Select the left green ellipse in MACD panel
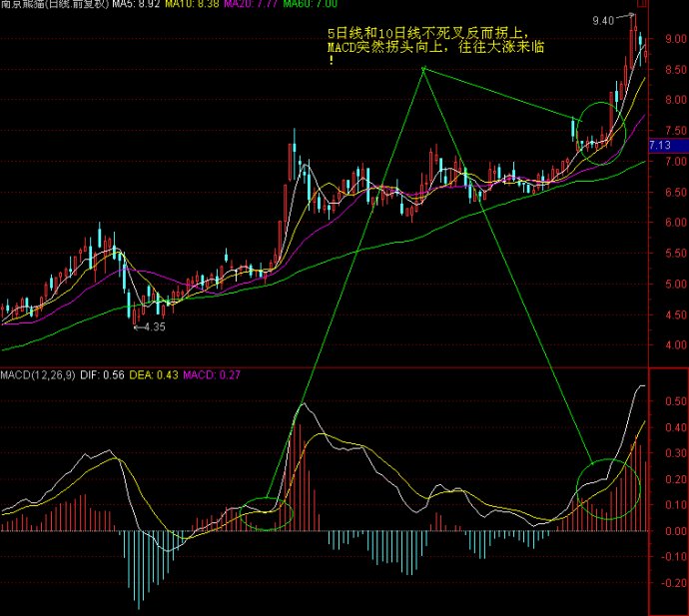Screen dimensions: 689x616 pos(266,513)
